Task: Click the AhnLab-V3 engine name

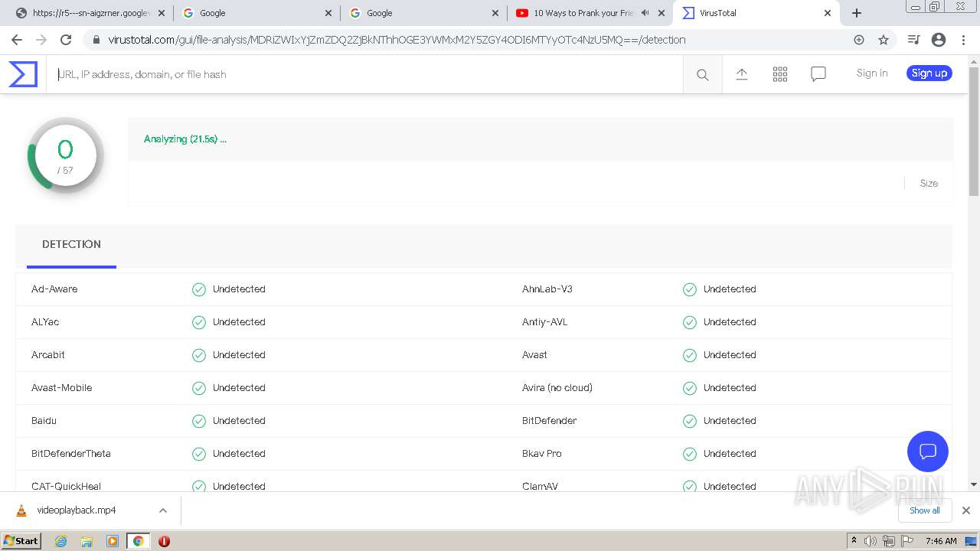Action: [x=547, y=289]
